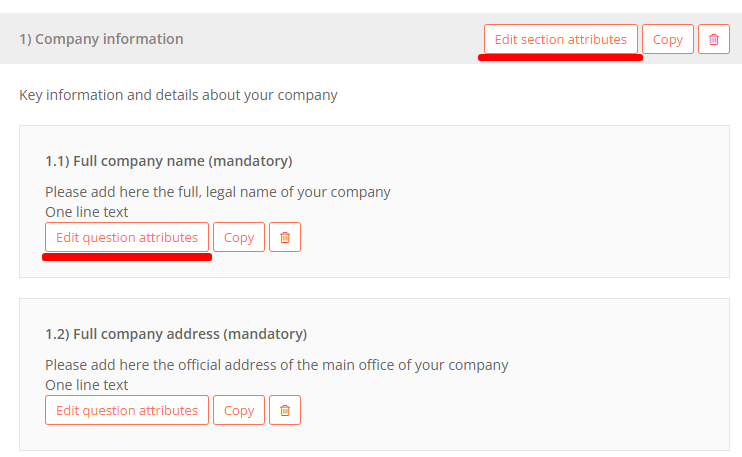
Task: Select the '1) Company information' section heading
Action: pyautogui.click(x=101, y=39)
